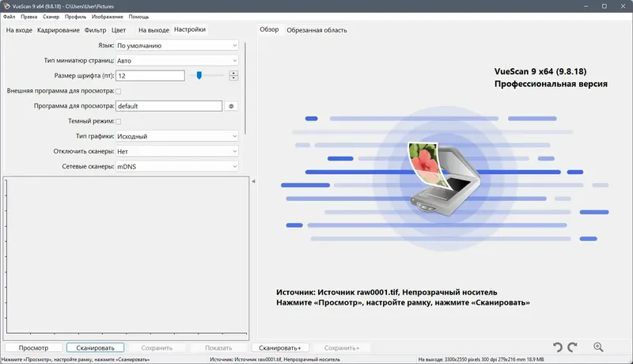Click the browse icon beside Программа для просмотра
The height and width of the screenshot is (364, 633).
pyautogui.click(x=231, y=106)
